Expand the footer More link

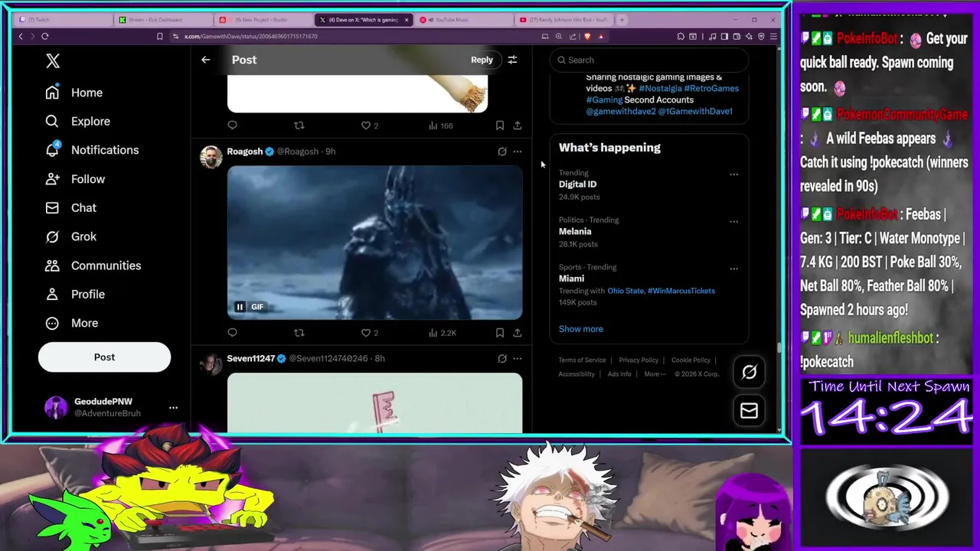coord(655,374)
